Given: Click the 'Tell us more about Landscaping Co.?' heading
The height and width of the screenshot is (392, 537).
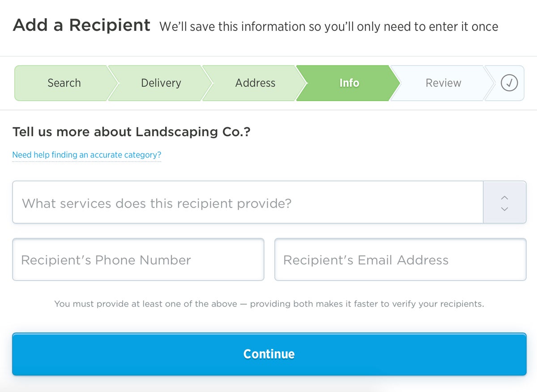Looking at the screenshot, I should point(131,132).
